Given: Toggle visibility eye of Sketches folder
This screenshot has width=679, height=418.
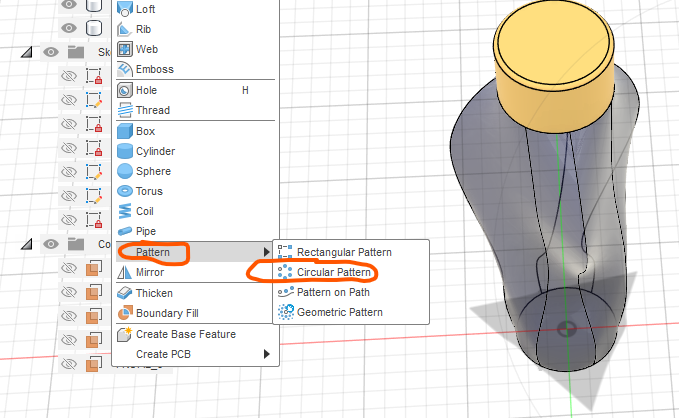Looking at the screenshot, I should (x=50, y=53).
